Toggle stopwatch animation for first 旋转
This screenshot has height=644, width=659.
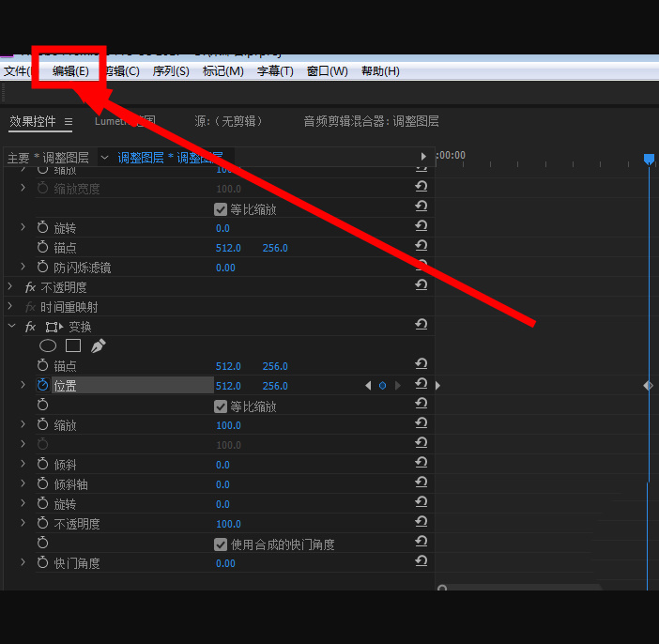(42, 227)
